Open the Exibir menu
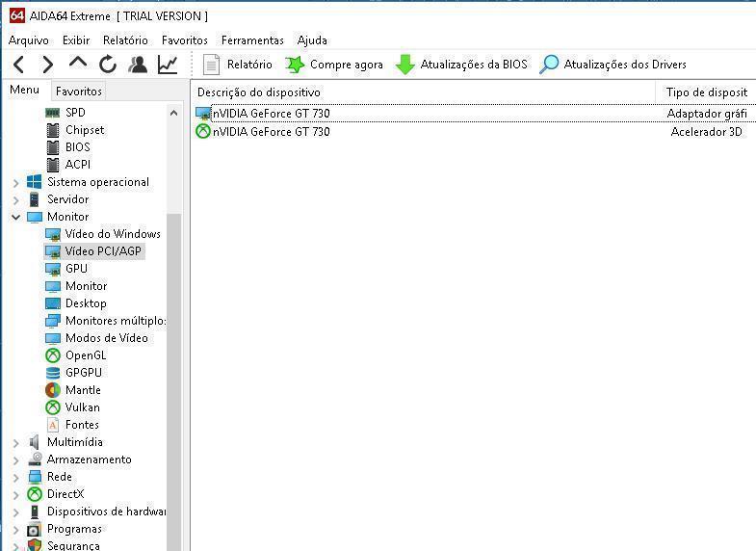This screenshot has height=551, width=756. tap(76, 40)
